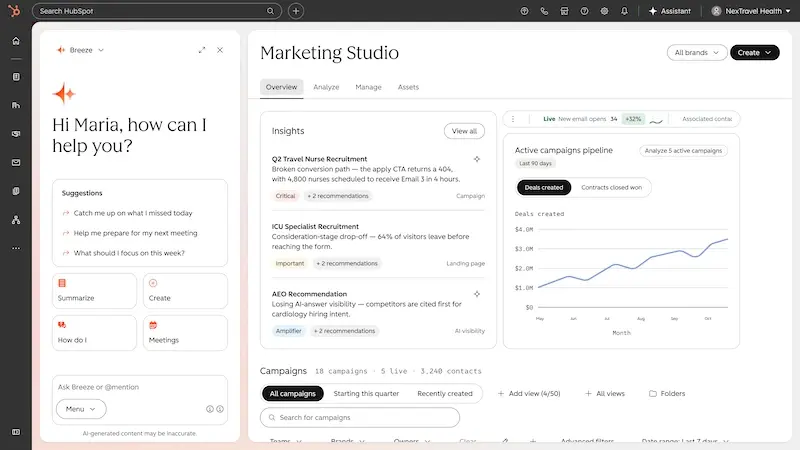
Task: Open the Home icon in sidebar
Action: click(x=16, y=41)
